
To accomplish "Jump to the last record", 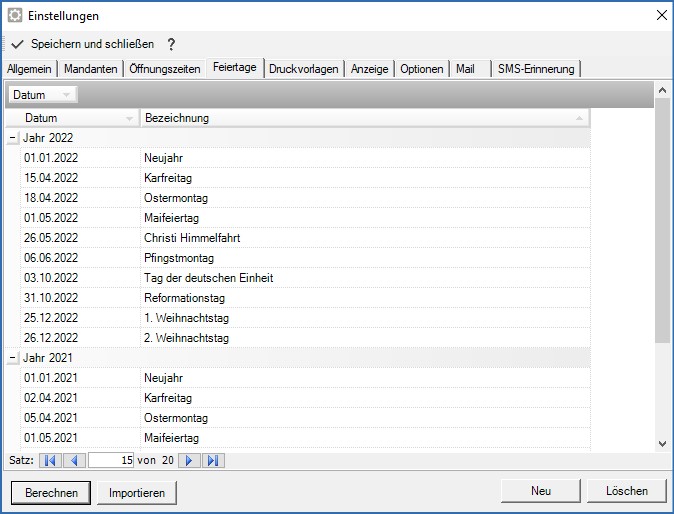I will point(213,461).
